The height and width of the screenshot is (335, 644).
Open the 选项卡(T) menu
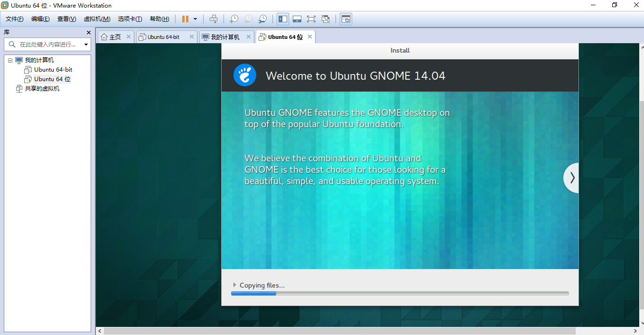point(130,19)
